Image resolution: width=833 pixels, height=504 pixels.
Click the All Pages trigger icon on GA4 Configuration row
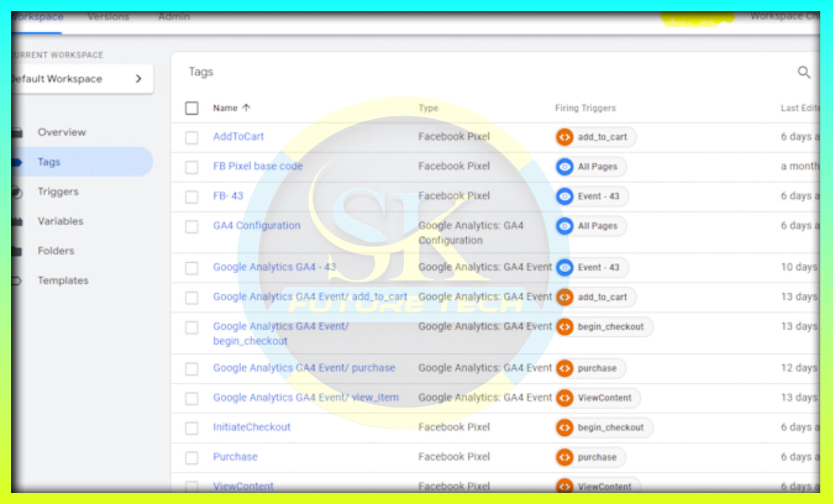point(565,226)
